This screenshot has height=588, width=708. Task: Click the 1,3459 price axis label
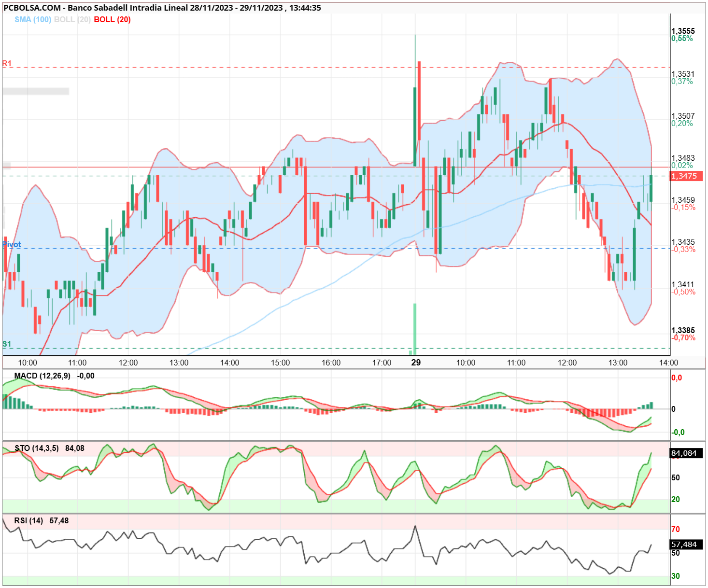click(x=683, y=200)
